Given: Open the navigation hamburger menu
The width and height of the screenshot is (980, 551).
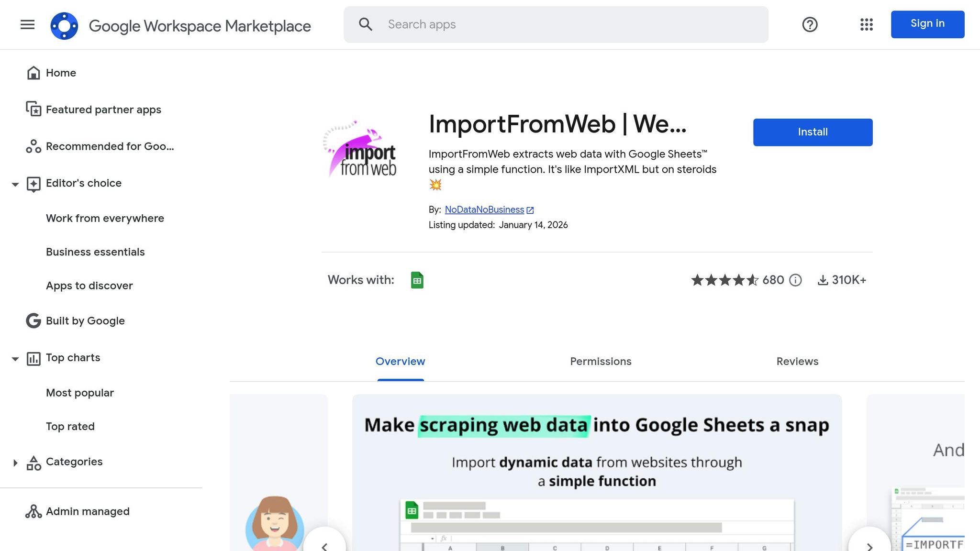Looking at the screenshot, I should coord(27,25).
